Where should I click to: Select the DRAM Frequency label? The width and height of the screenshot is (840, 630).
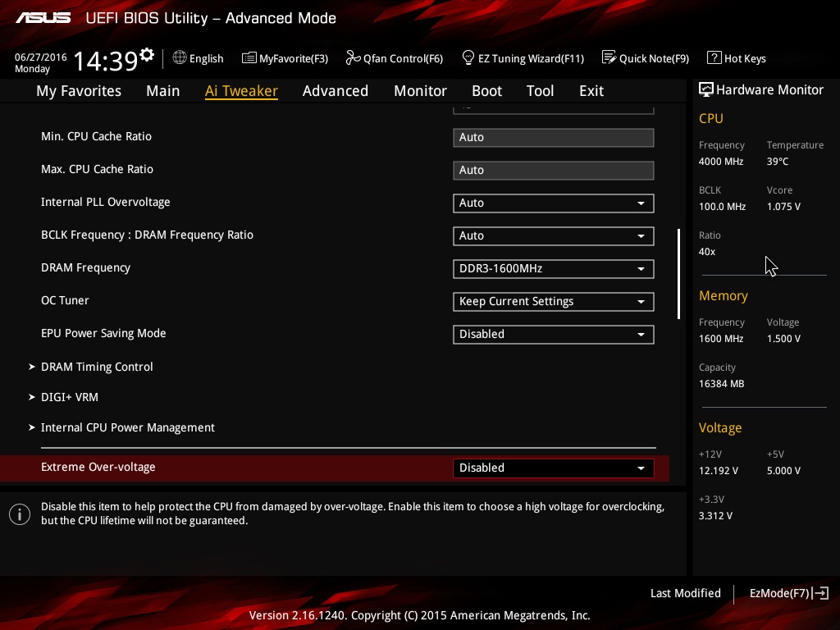[85, 268]
